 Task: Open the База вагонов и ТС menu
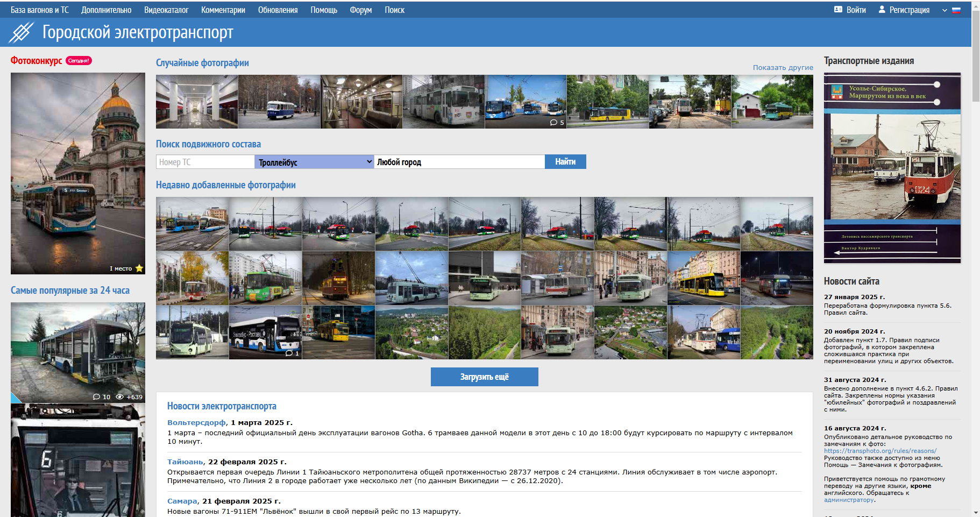pos(40,10)
